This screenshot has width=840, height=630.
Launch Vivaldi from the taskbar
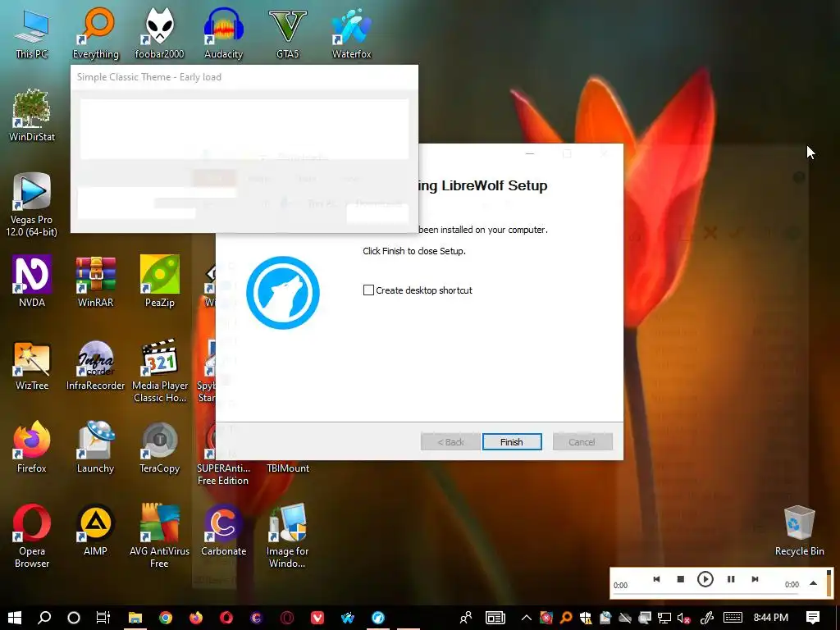[x=317, y=618]
